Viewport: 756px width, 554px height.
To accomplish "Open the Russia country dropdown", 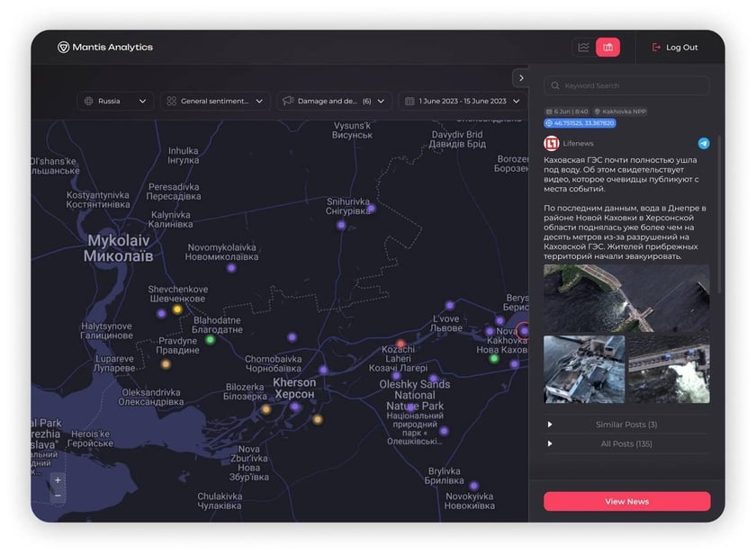I will tap(115, 101).
